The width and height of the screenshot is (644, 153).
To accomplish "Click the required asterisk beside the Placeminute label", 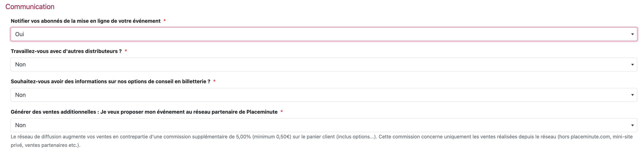I will click(x=282, y=111).
